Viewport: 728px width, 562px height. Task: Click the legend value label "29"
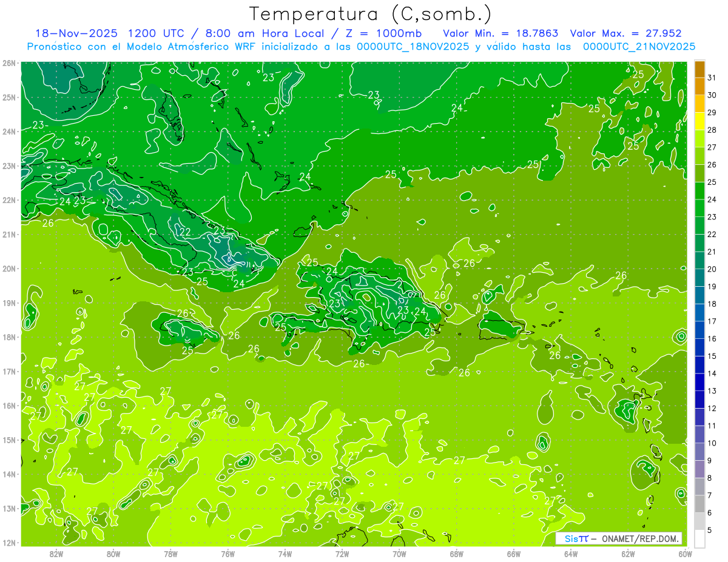[712, 113]
